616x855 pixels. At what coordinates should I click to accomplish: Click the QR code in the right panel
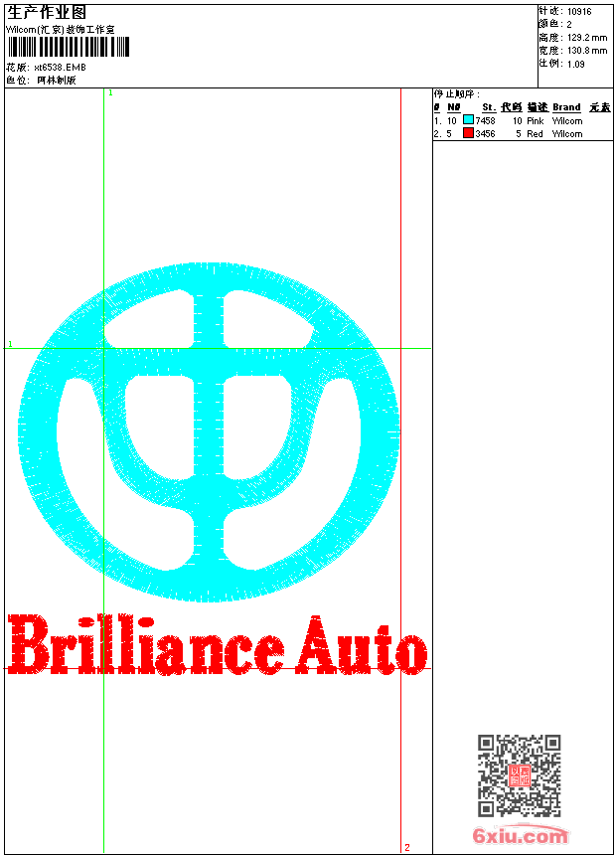click(x=519, y=775)
